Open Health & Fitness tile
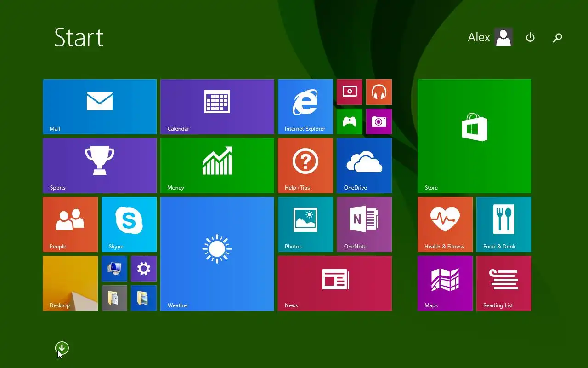 pyautogui.click(x=445, y=224)
